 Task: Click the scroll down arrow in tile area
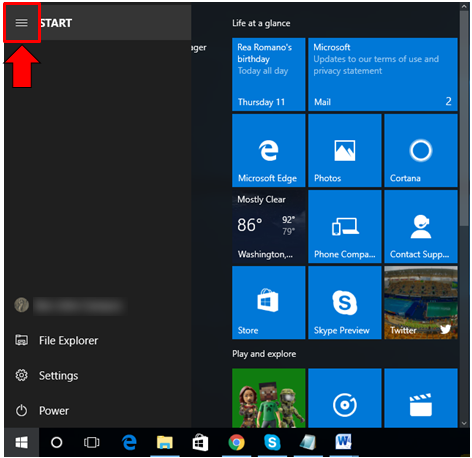(464, 423)
